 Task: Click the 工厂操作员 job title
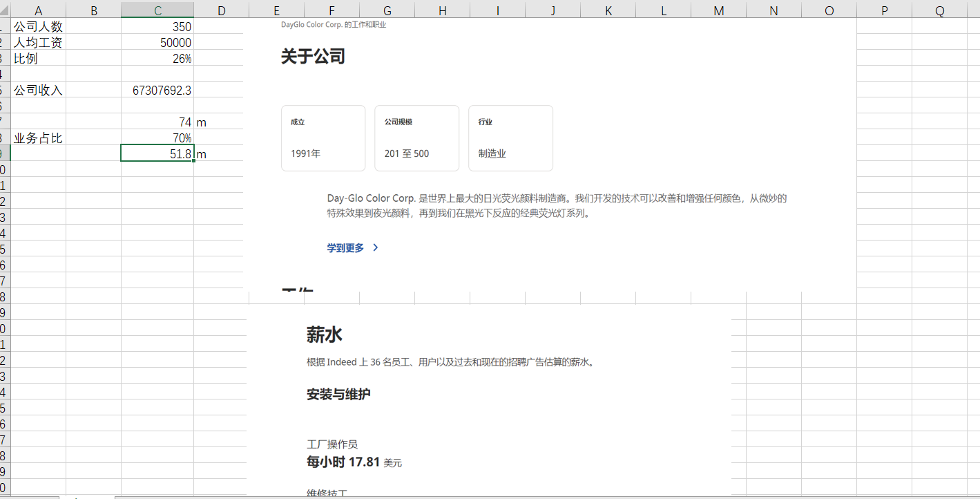click(332, 444)
